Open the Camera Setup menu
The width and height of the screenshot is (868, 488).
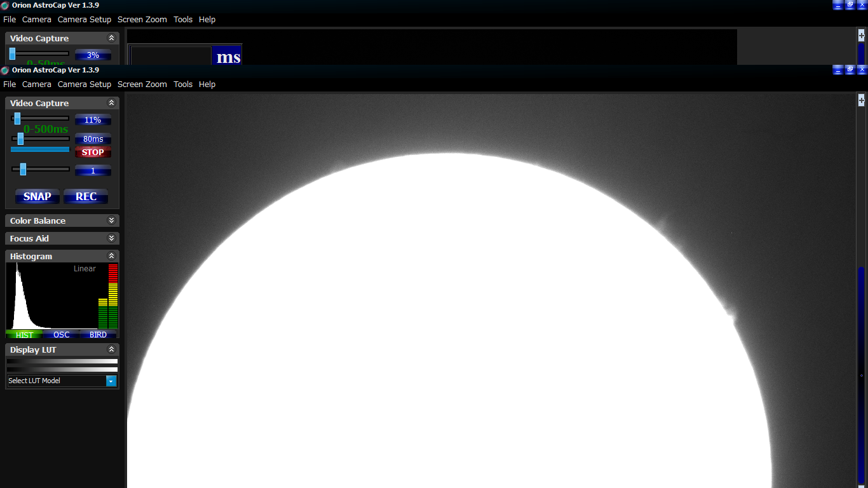click(x=85, y=84)
